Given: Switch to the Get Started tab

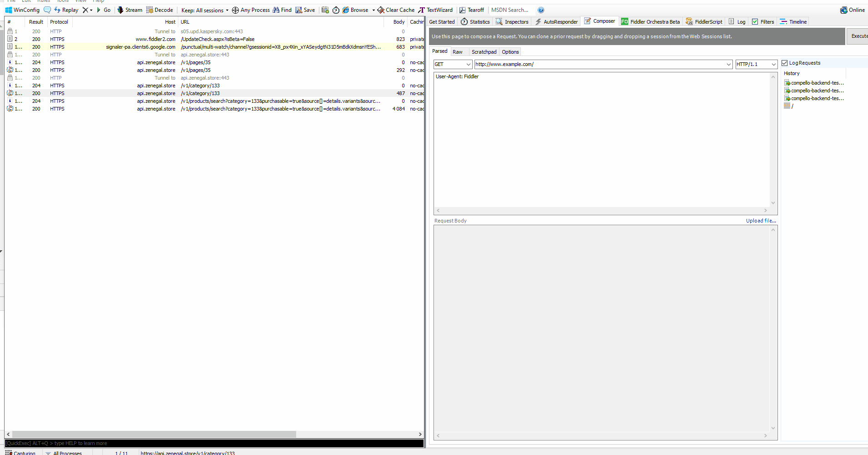Looking at the screenshot, I should pos(442,22).
